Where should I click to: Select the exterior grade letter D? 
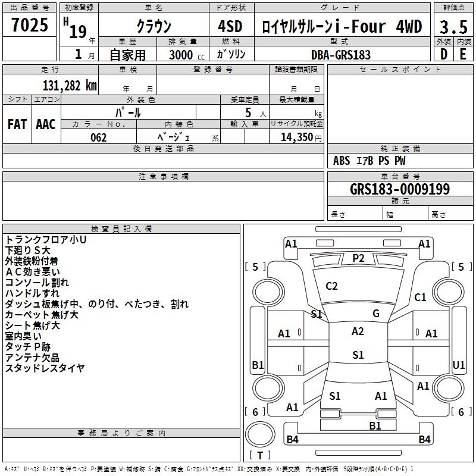point(443,54)
